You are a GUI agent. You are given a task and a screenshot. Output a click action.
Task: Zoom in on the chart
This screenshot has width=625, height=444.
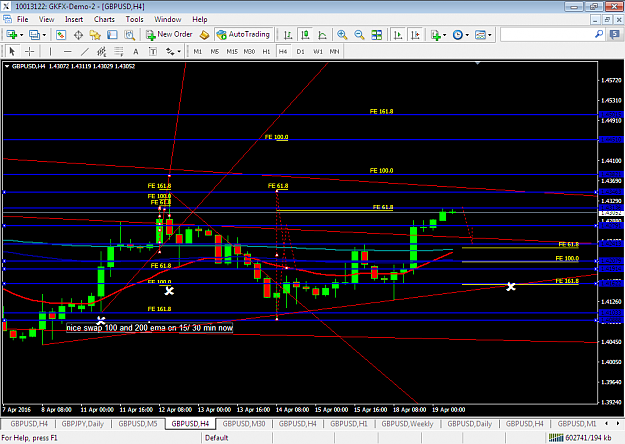click(342, 35)
